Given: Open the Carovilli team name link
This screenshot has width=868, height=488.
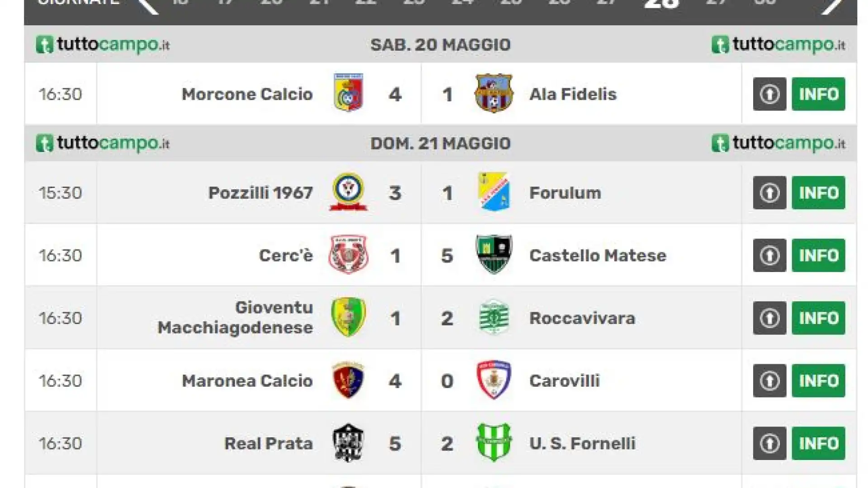Looking at the screenshot, I should 565,381.
